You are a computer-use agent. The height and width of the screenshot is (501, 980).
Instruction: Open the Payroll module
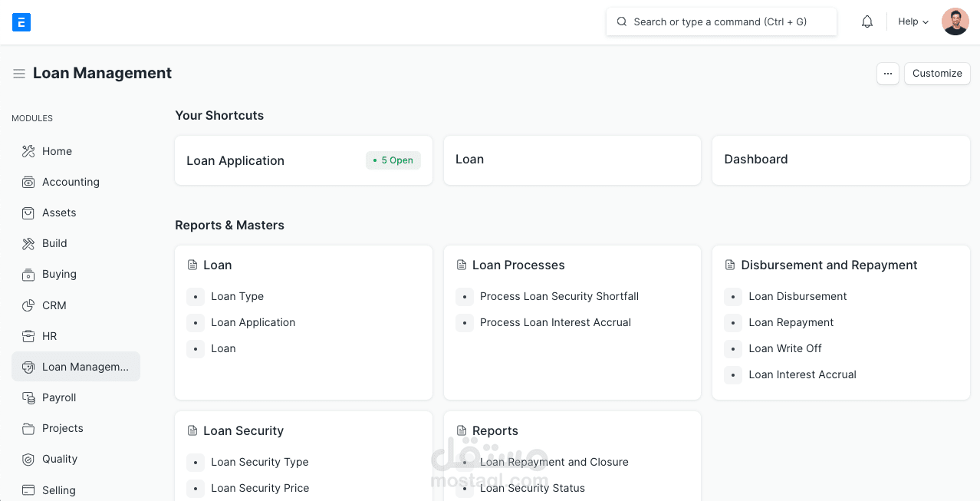pyautogui.click(x=60, y=397)
